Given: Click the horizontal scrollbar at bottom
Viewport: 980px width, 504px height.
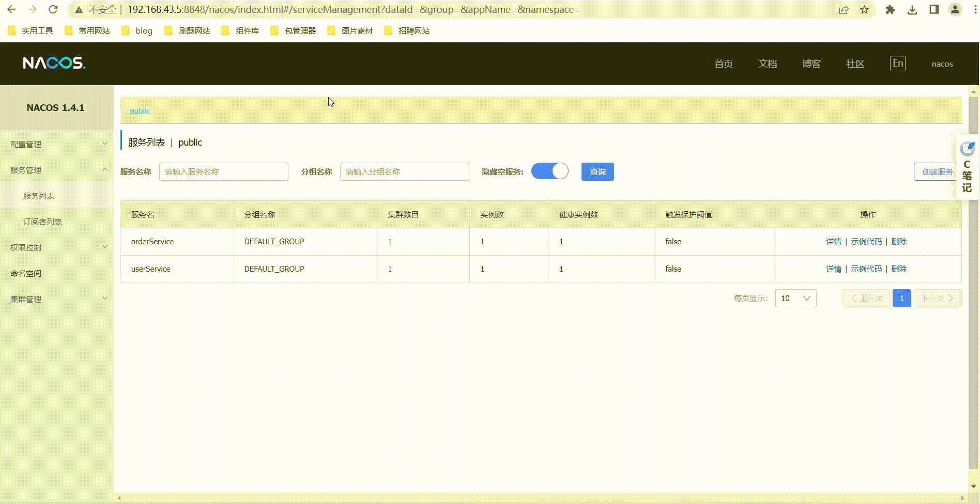Looking at the screenshot, I should click(541, 498).
